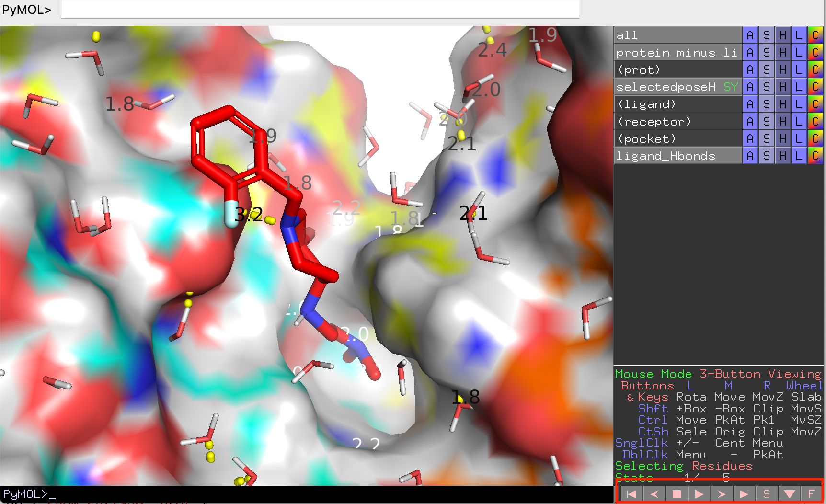This screenshot has width=826, height=504.
Task: Open Color menu for (prot) selection
Action: click(815, 69)
